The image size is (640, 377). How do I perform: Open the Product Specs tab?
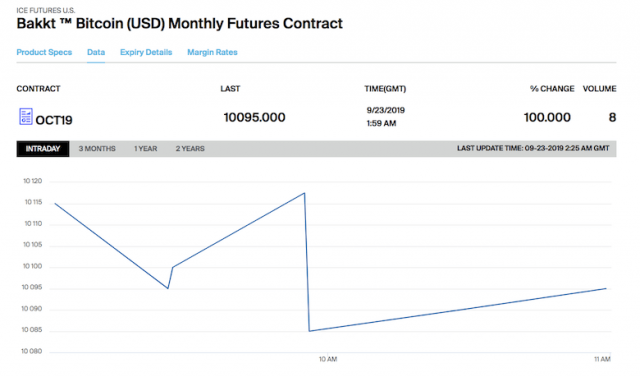tap(44, 52)
